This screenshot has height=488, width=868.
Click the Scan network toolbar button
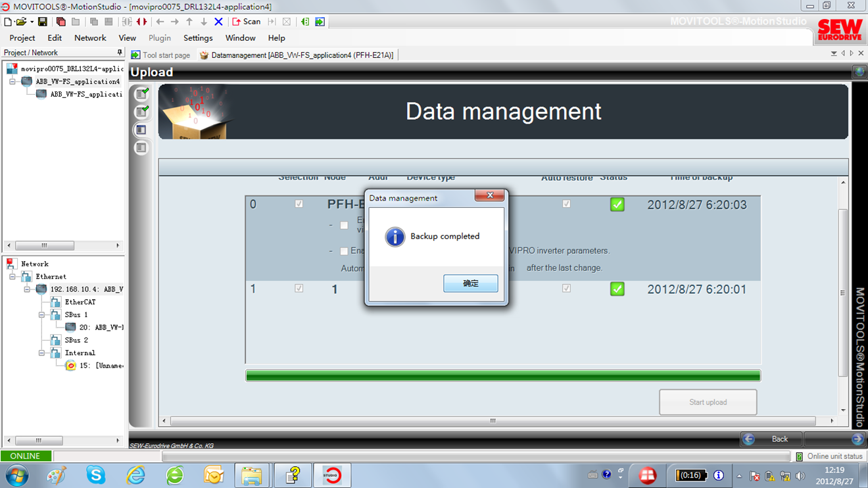coord(247,22)
